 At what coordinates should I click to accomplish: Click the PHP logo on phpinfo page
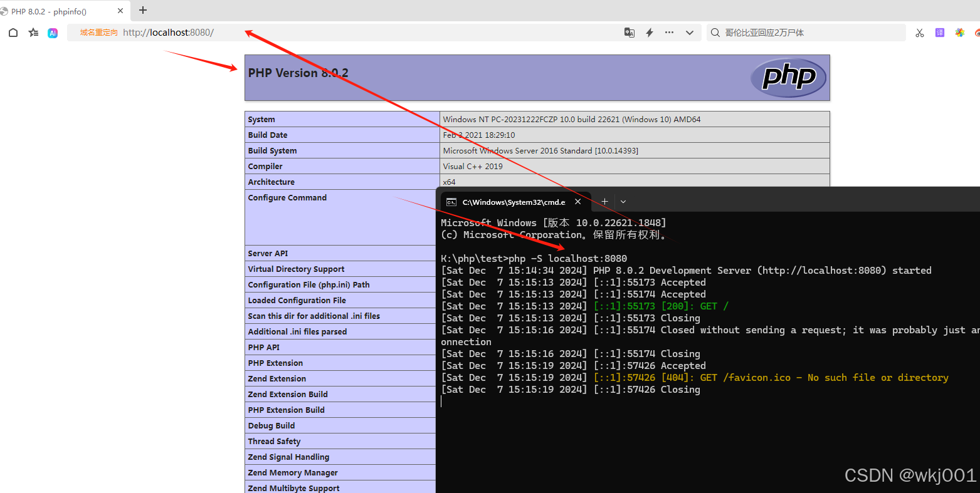point(788,78)
